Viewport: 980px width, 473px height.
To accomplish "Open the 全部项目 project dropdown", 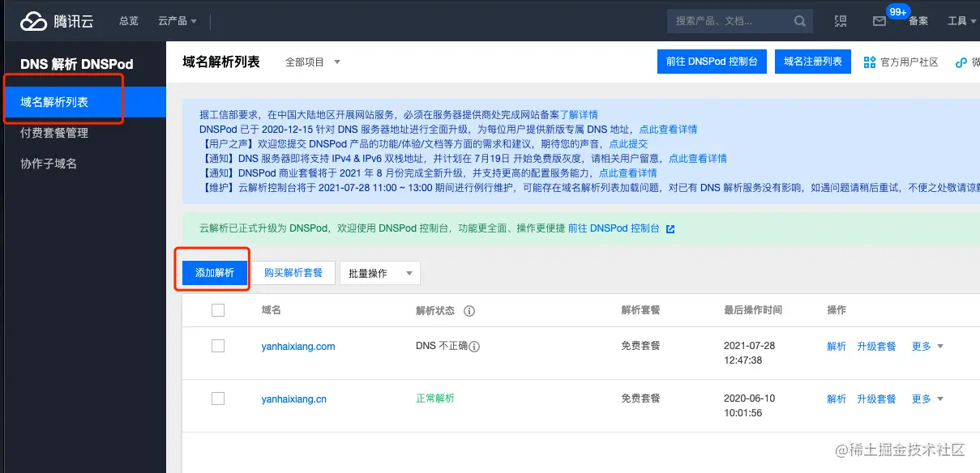I will (x=313, y=62).
